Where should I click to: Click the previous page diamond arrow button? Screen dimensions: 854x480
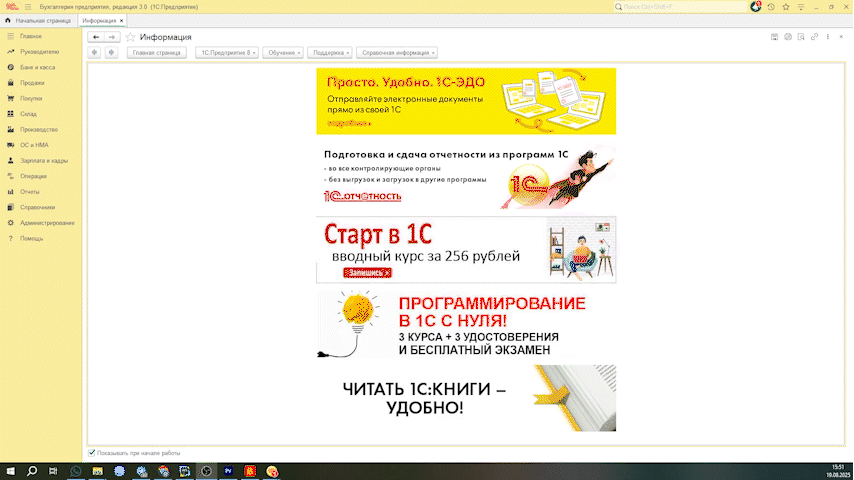point(94,53)
